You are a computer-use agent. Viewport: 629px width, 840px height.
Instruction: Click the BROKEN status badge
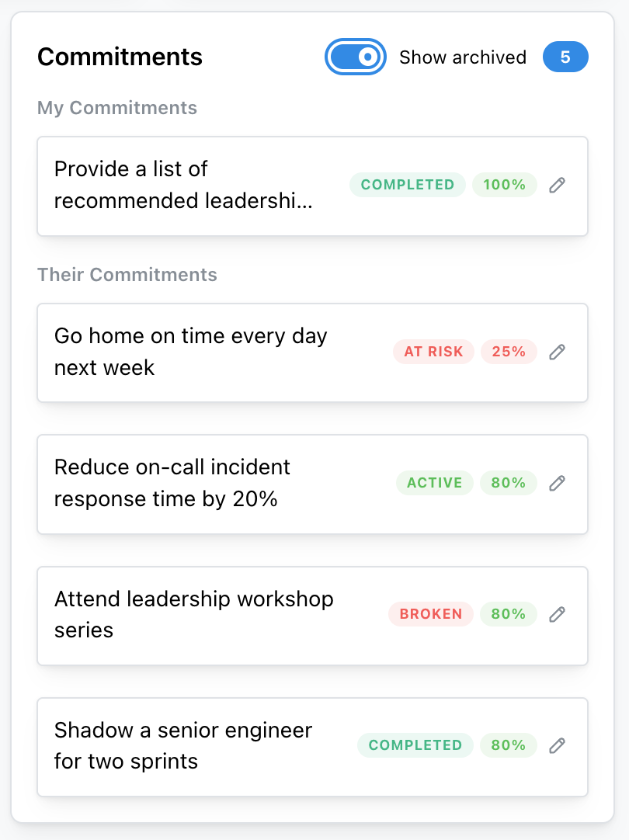click(x=431, y=614)
